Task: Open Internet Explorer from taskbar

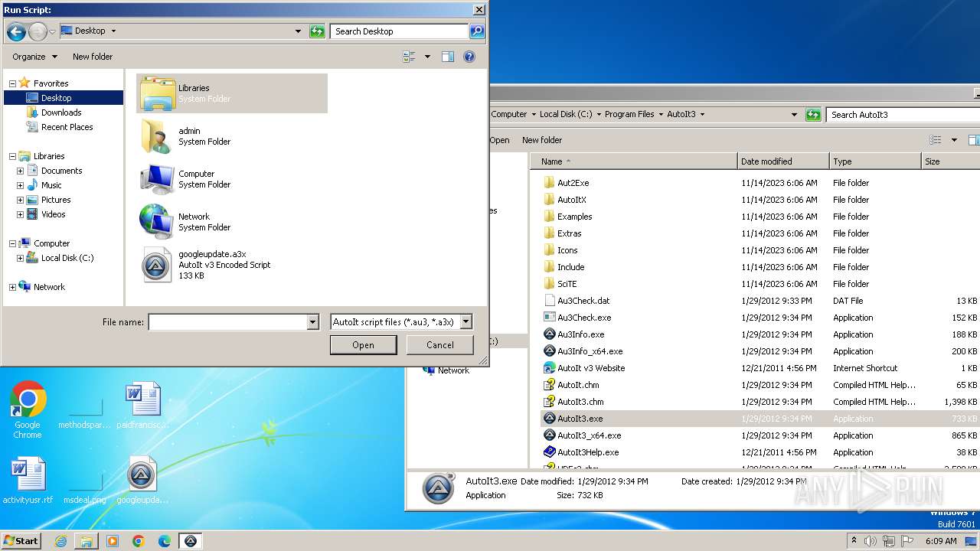Action: click(x=60, y=541)
